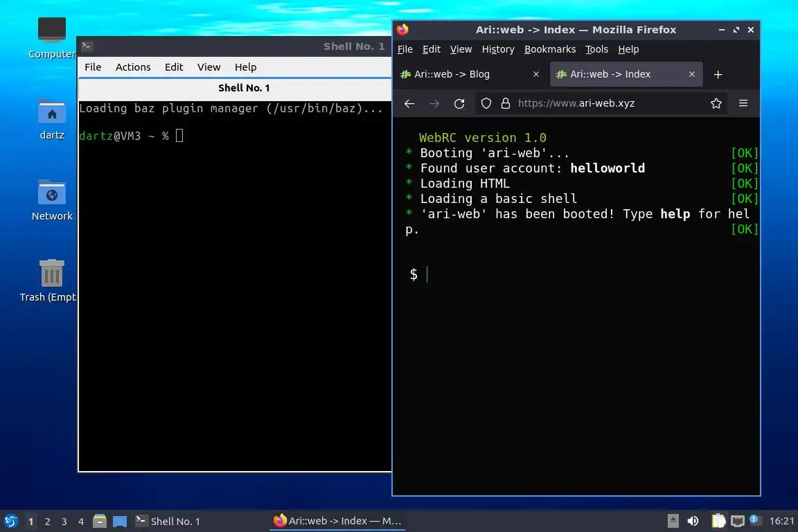
Task: Switch to virtual desktop 3
Action: coord(64,522)
